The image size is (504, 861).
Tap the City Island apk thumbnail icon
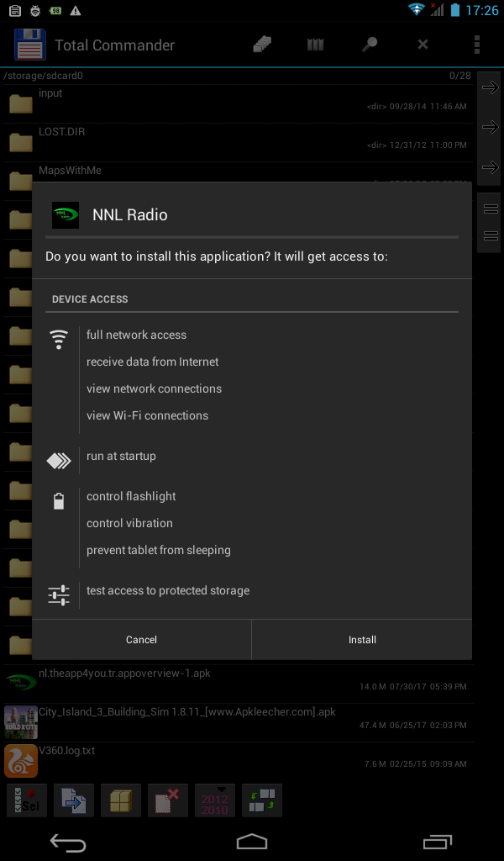tap(21, 722)
